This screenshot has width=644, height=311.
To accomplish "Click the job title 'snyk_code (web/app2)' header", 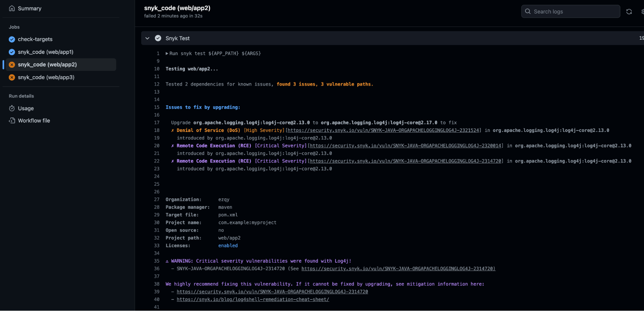I will pyautogui.click(x=177, y=8).
